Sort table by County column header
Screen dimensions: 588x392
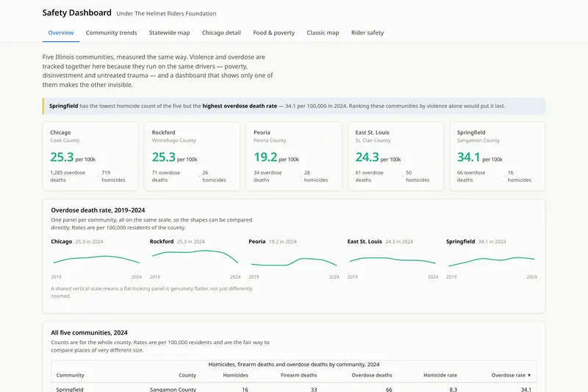pos(187,375)
